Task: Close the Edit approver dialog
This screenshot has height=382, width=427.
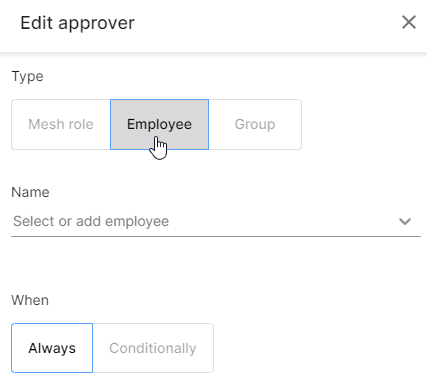Action: pyautogui.click(x=409, y=23)
